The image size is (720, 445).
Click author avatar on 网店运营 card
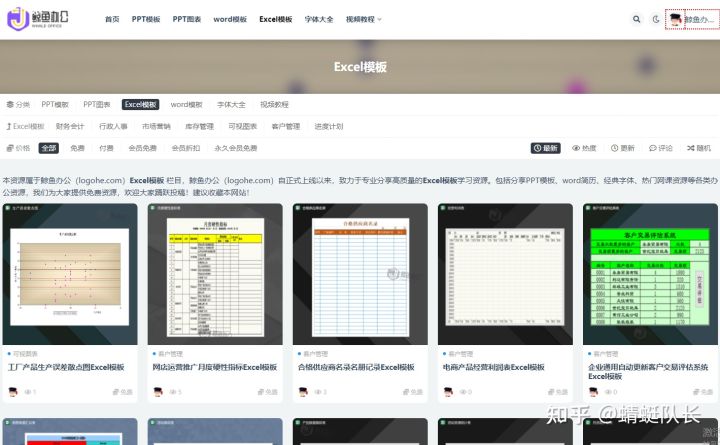[158, 392]
